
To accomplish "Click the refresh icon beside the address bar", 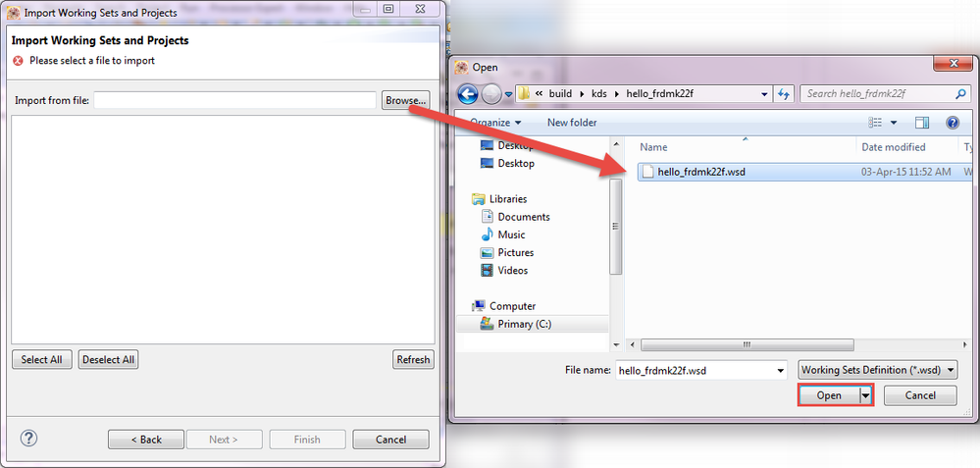I will [783, 94].
